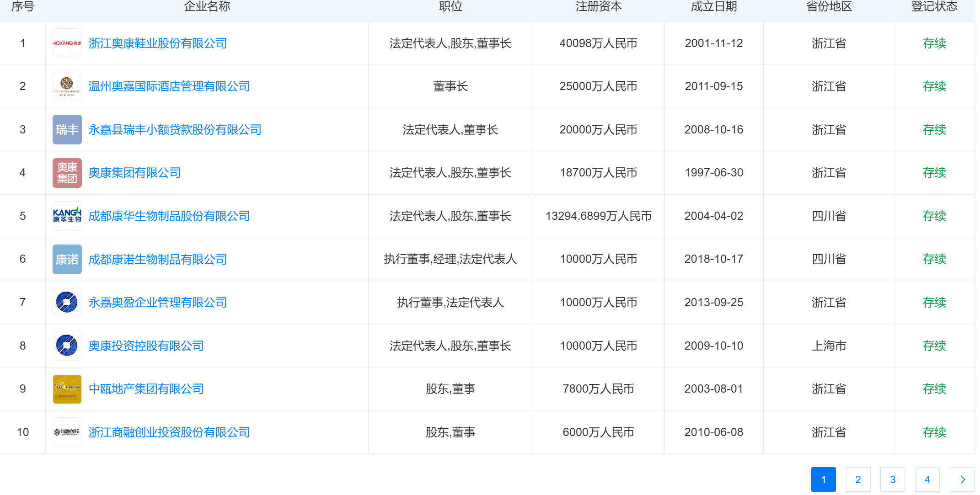The width and height of the screenshot is (980, 495).
Task: Open 中瓯地产集团有限公司 link
Action: click(x=146, y=389)
